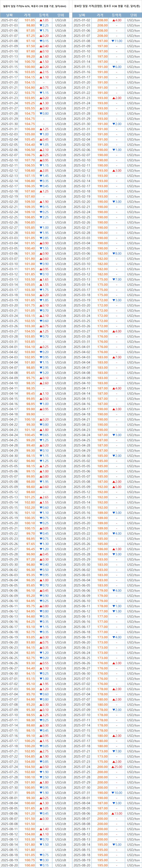The width and height of the screenshot is (142, 868).
Task: Click the 날짜 header in iron ore table
Action: point(9,15)
